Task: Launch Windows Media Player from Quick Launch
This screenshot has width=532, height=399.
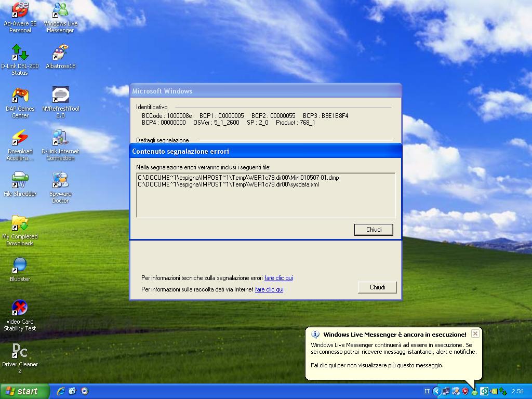Action: point(85,391)
